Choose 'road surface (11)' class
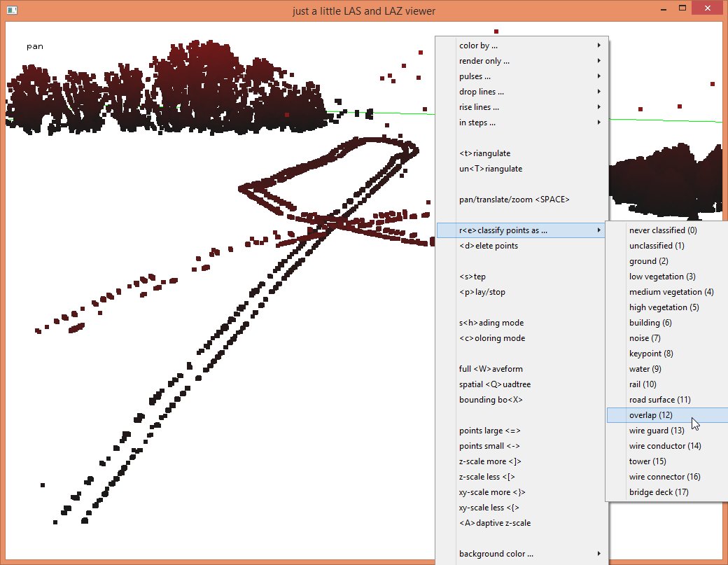Viewport: 728px width, 565px height. coord(659,400)
